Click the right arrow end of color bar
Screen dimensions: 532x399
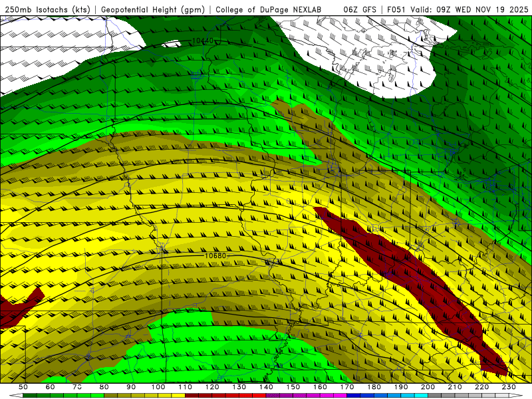point(516,395)
